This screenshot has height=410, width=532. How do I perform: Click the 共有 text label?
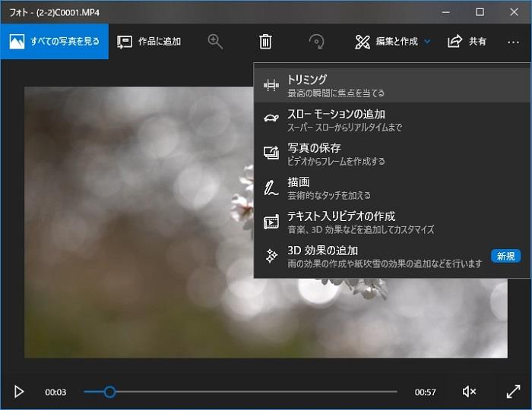(x=477, y=42)
